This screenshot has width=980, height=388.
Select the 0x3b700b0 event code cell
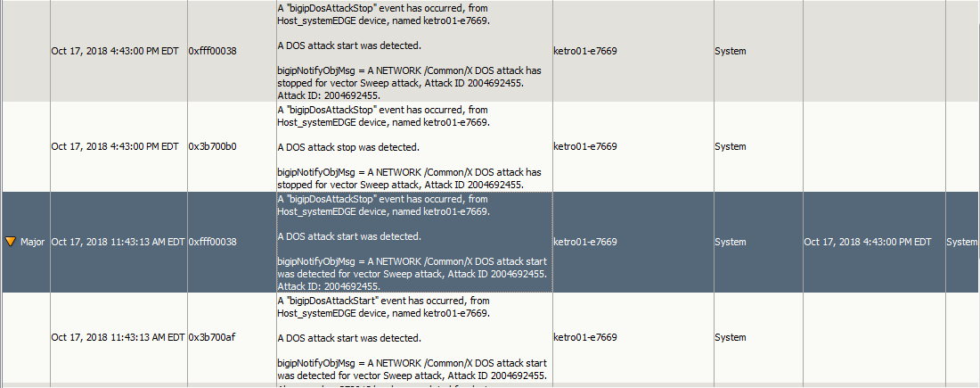click(x=212, y=146)
